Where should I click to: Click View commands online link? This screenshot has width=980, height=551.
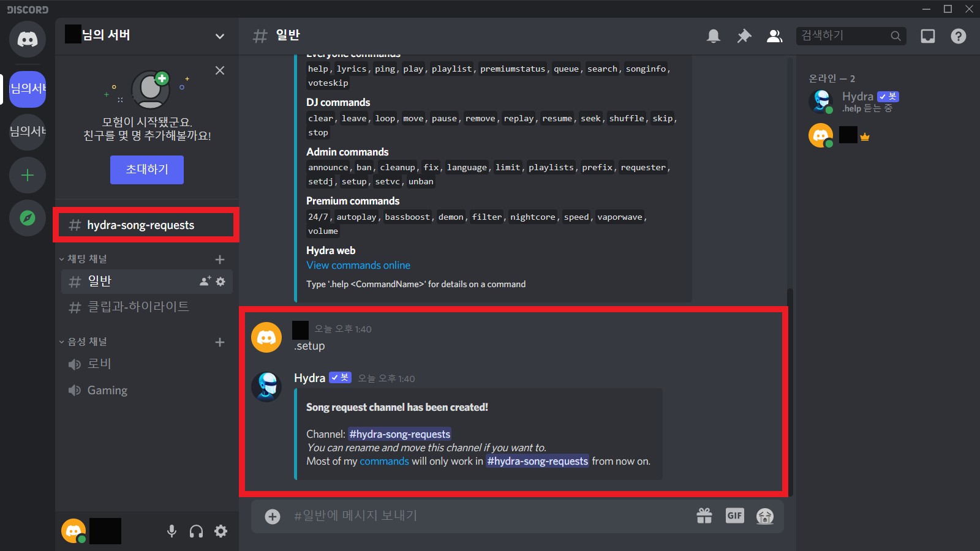(358, 265)
